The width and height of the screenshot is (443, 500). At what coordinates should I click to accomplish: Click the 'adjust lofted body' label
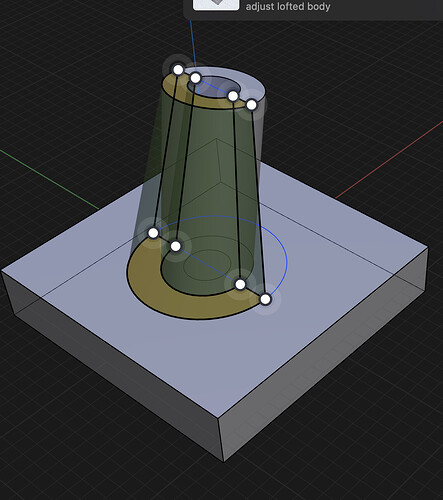pyautogui.click(x=288, y=7)
